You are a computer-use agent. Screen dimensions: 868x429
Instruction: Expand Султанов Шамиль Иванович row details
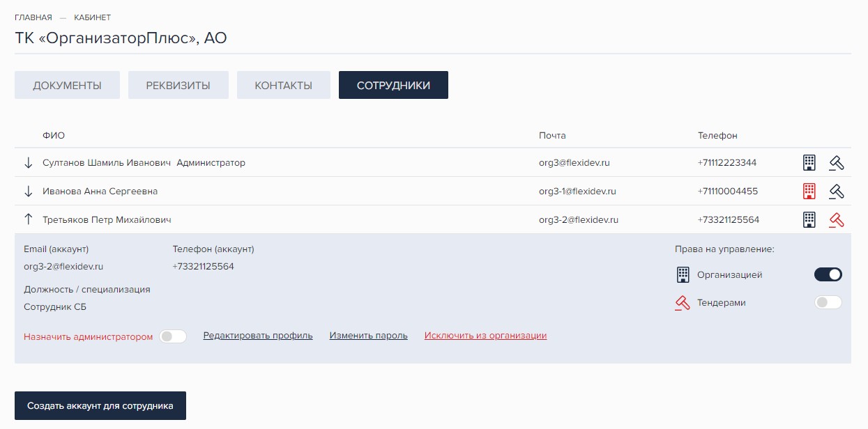[x=29, y=163]
